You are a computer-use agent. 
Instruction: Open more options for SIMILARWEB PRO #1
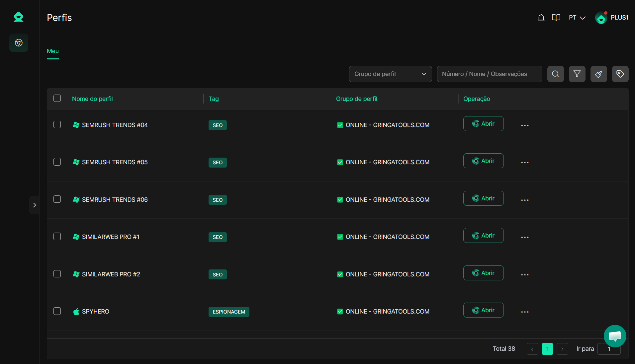pyautogui.click(x=525, y=237)
